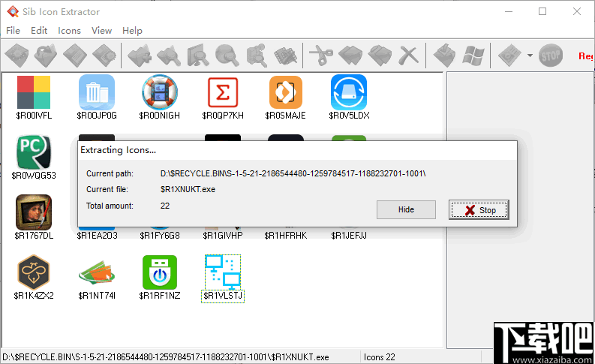Open the File menu
Viewport: 595px width, 364px height.
[14, 30]
